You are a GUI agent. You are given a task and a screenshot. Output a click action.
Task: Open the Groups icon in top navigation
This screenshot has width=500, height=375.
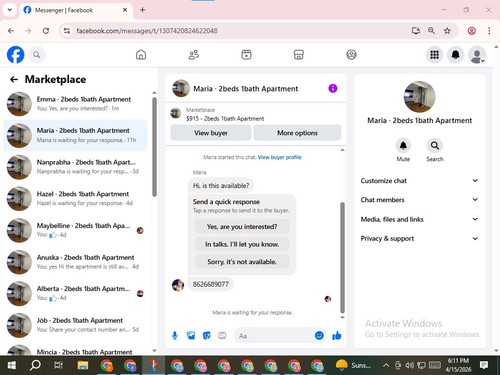(351, 55)
